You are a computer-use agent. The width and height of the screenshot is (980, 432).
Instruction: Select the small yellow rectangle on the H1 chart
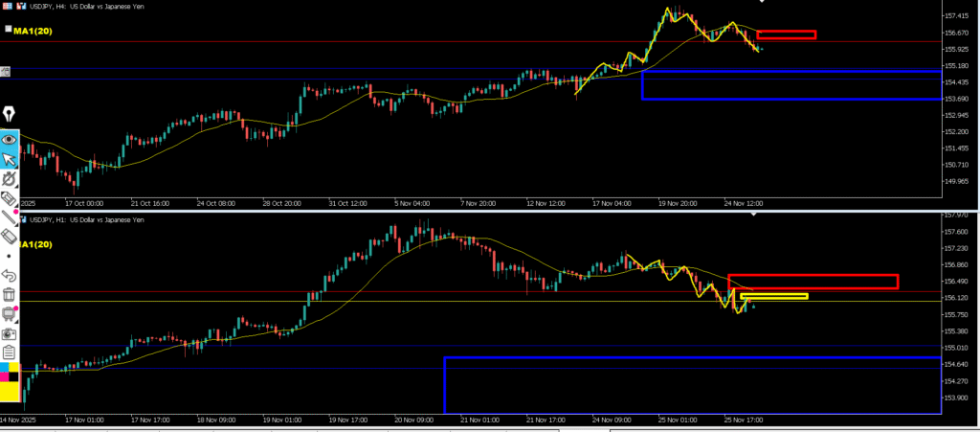pyautogui.click(x=773, y=296)
